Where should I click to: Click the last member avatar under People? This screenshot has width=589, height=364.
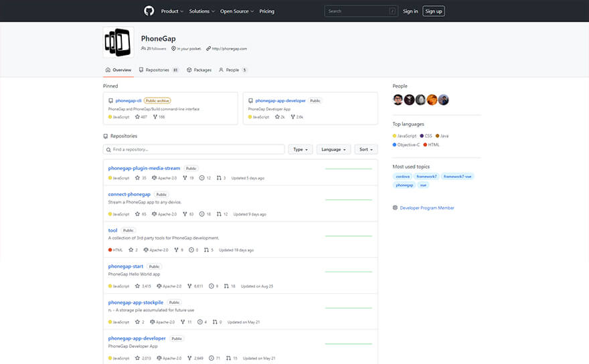point(443,100)
